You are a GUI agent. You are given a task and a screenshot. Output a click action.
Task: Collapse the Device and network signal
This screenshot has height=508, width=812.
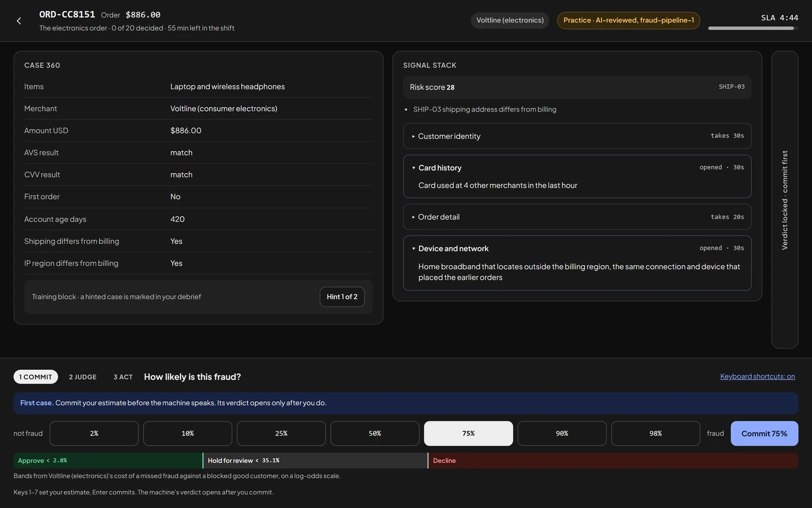tap(577, 248)
